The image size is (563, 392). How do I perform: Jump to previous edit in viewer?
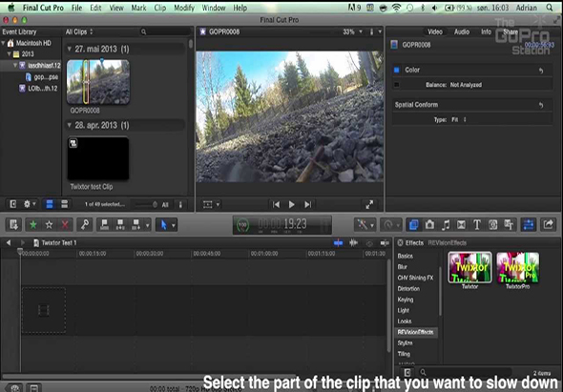point(276,204)
